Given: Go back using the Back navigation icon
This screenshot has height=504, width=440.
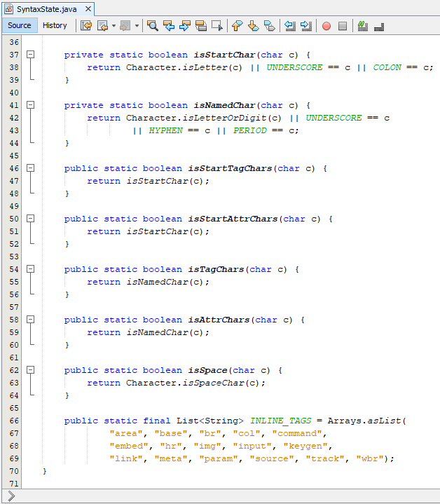Looking at the screenshot, I should [103, 25].
